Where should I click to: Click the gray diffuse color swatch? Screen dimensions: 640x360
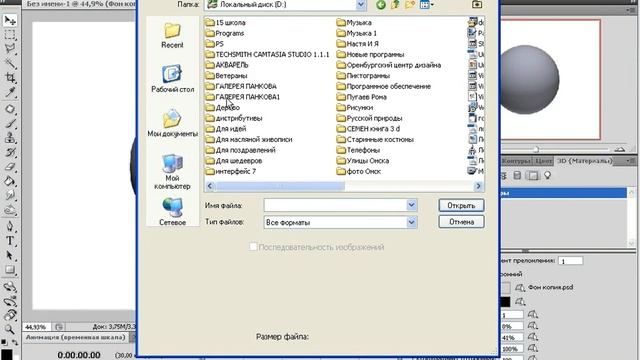[505, 288]
